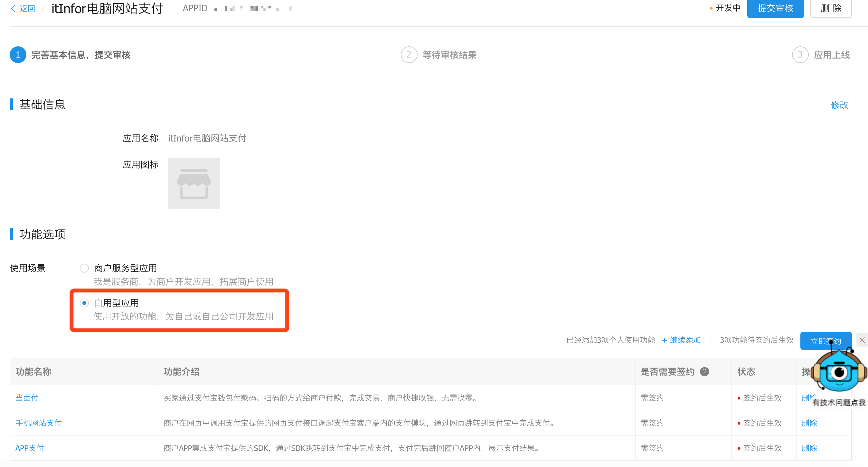Delete the 手机网站支付 row

pos(809,423)
